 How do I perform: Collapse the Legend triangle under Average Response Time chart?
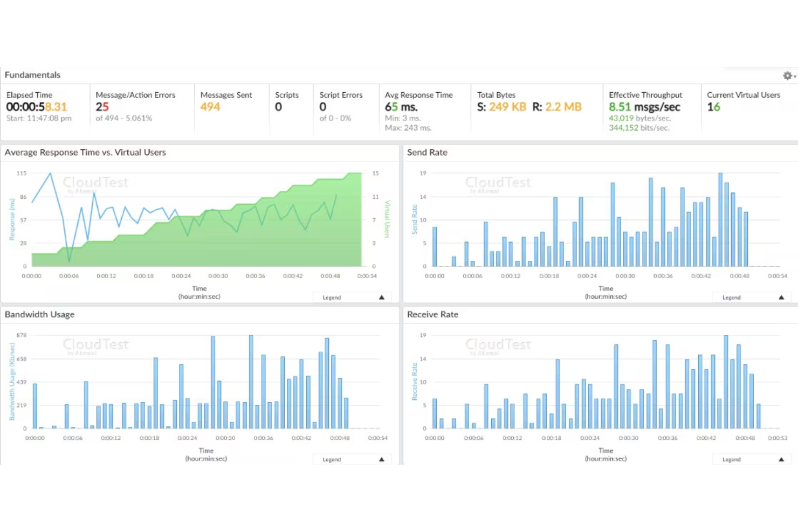click(382, 297)
